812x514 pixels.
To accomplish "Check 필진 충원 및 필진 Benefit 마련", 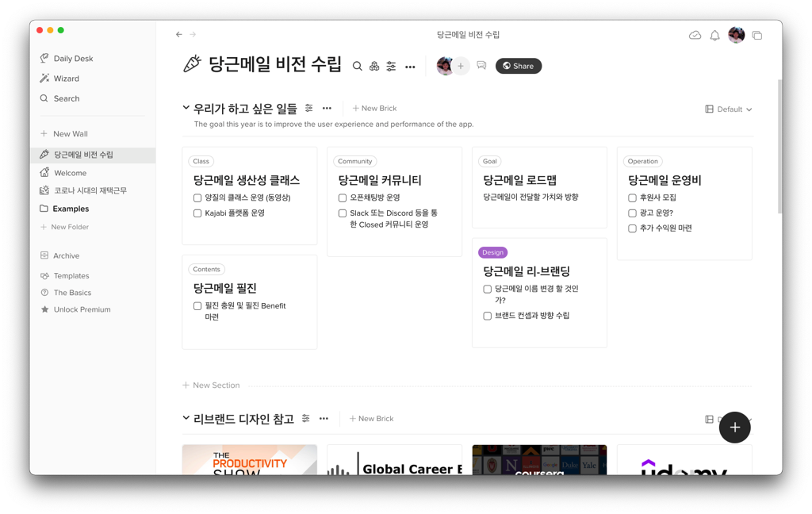I will [197, 306].
